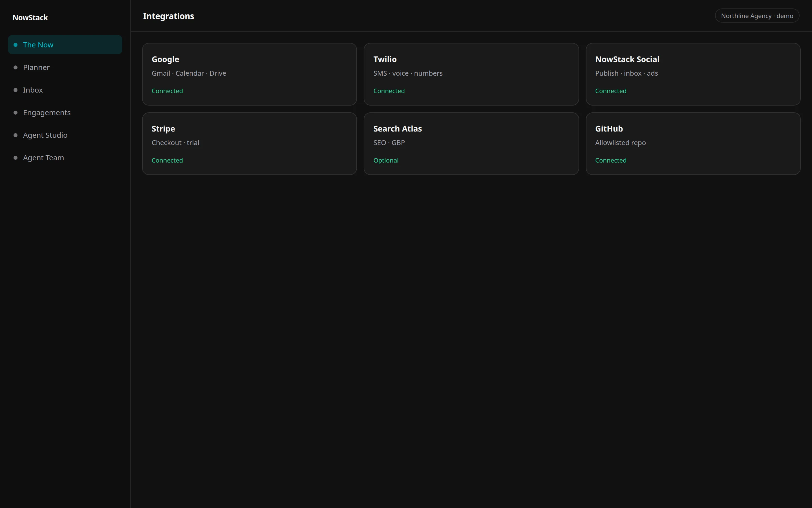Open the GitHub integration title
The width and height of the screenshot is (812, 508).
click(609, 129)
